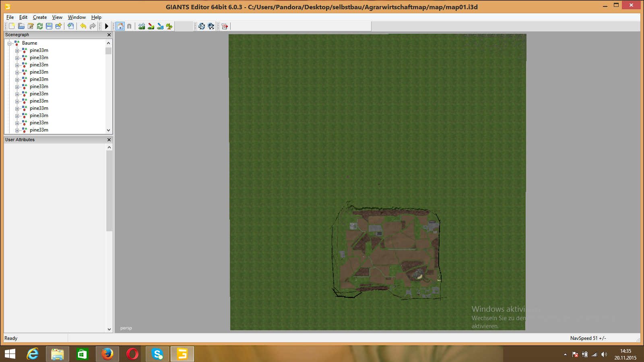
Task: Close the Scenegraph panel
Action: pos(109,35)
